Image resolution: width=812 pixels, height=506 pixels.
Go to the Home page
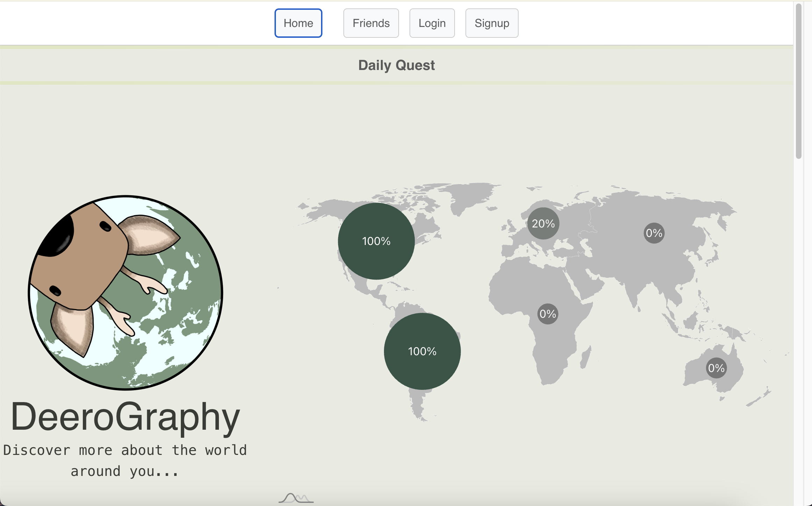pyautogui.click(x=298, y=23)
